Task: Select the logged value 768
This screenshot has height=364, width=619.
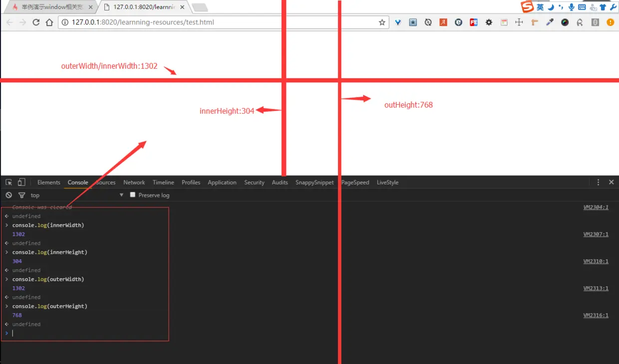Action: [x=17, y=315]
